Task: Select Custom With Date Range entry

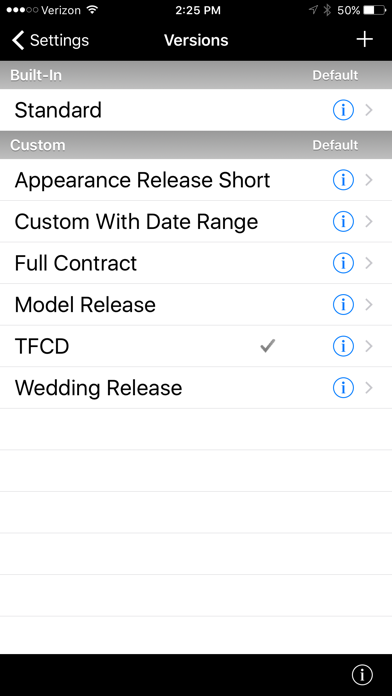Action: point(196,221)
